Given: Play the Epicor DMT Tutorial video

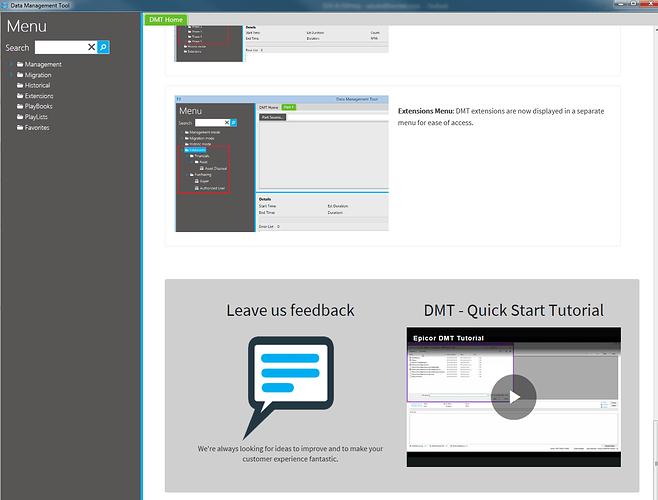Looking at the screenshot, I should (x=514, y=397).
